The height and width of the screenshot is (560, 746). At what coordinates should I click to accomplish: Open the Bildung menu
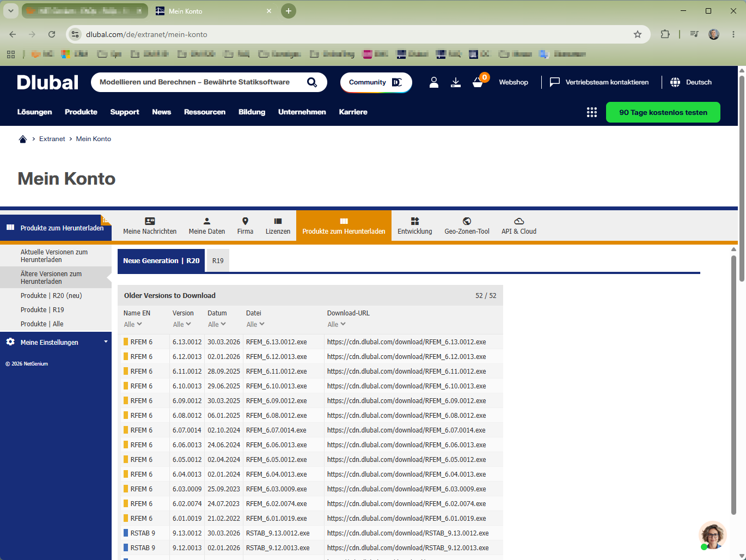252,112
